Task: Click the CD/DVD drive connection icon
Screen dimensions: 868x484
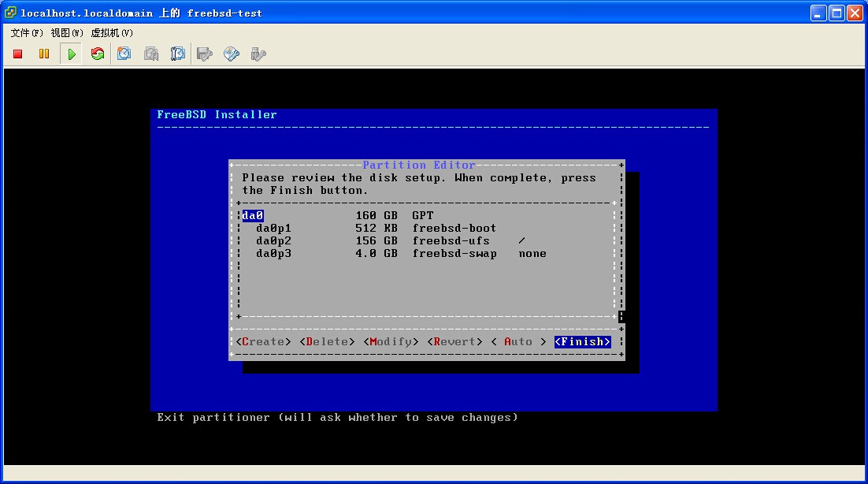Action: [232, 54]
